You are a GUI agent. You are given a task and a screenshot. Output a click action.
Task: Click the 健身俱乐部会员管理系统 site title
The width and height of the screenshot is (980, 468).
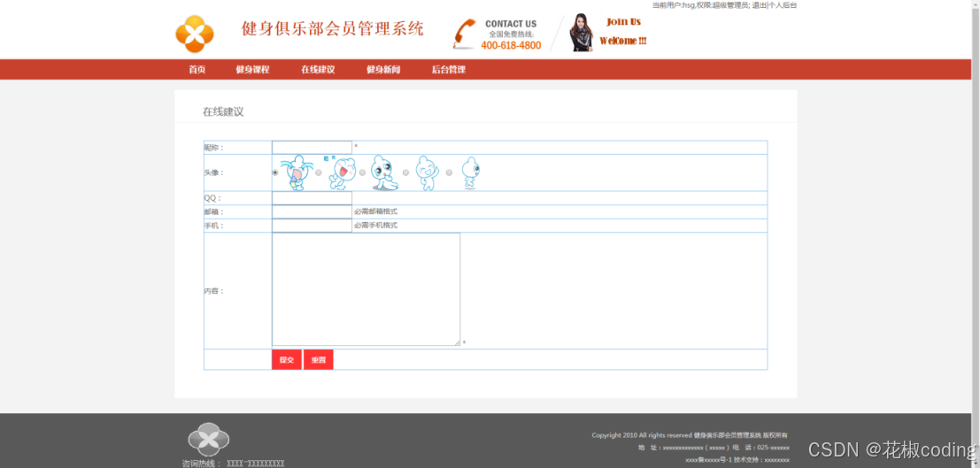click(333, 28)
